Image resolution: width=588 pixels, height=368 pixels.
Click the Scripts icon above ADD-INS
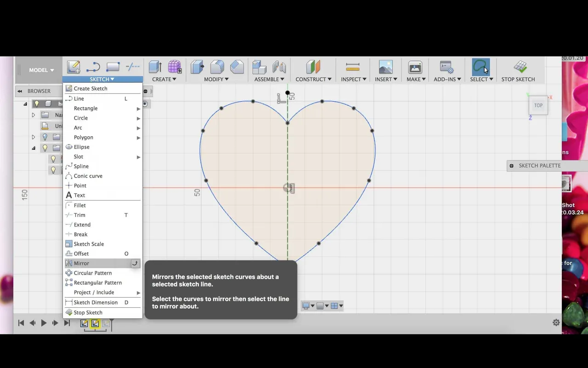point(447,67)
